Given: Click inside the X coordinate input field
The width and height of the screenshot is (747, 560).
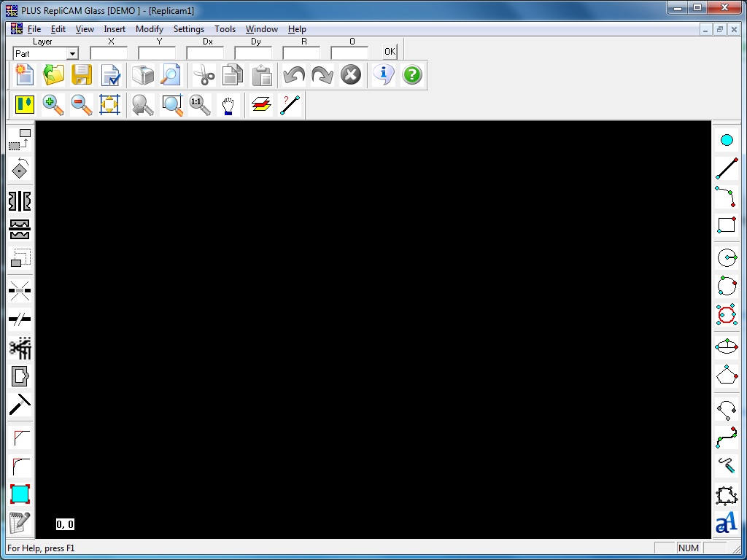Looking at the screenshot, I should 109,52.
